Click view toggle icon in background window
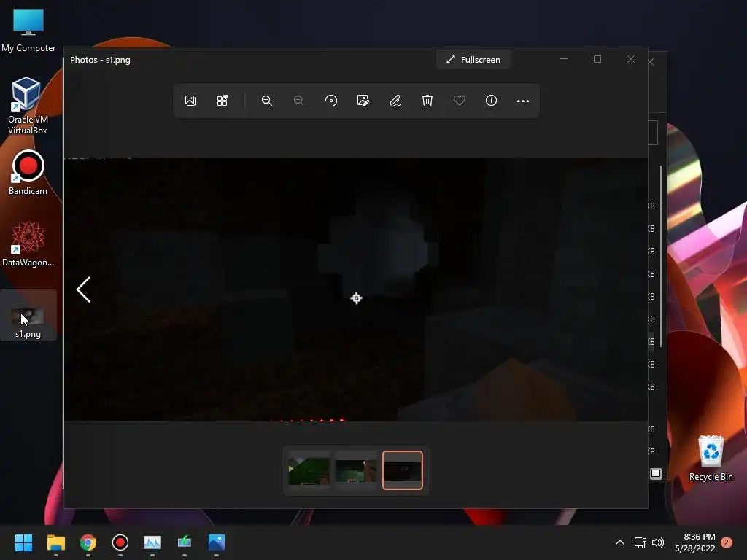The image size is (747, 560). (656, 474)
